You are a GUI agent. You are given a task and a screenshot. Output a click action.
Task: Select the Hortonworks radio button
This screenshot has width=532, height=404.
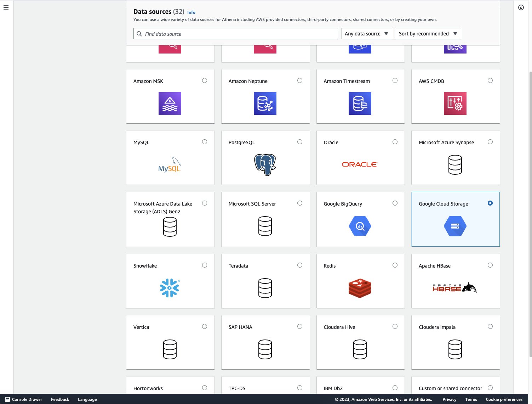[205, 388]
